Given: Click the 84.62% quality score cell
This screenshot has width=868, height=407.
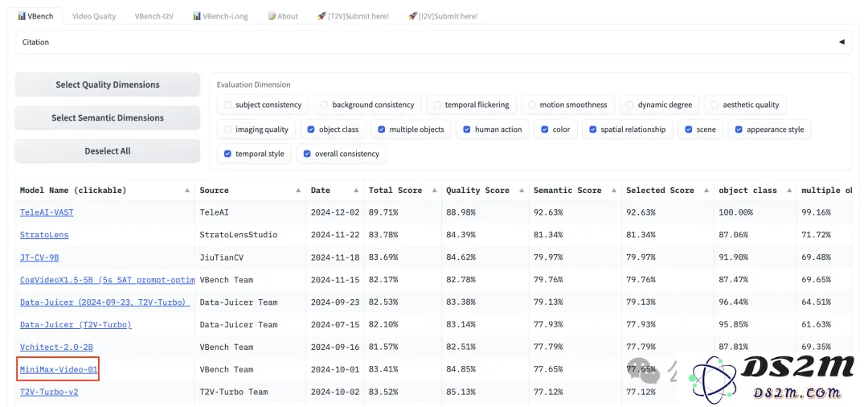Looking at the screenshot, I should (x=485, y=257).
